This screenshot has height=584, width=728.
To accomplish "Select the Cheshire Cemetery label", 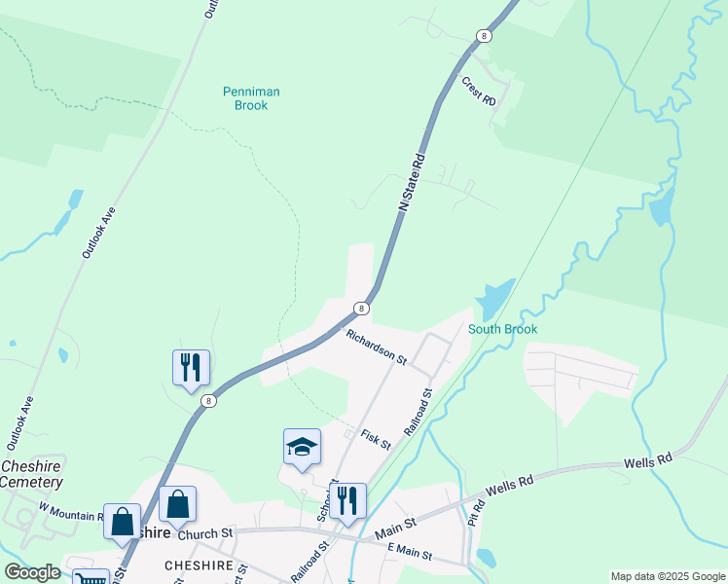I will (x=30, y=474).
